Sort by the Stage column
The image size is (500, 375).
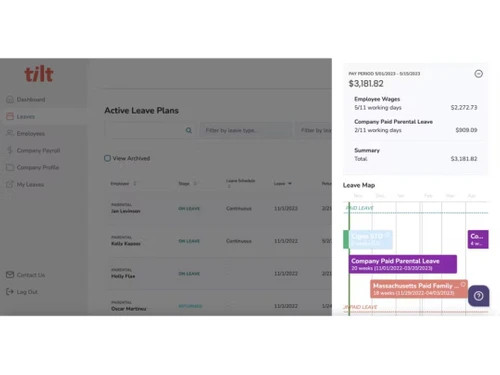(x=187, y=183)
